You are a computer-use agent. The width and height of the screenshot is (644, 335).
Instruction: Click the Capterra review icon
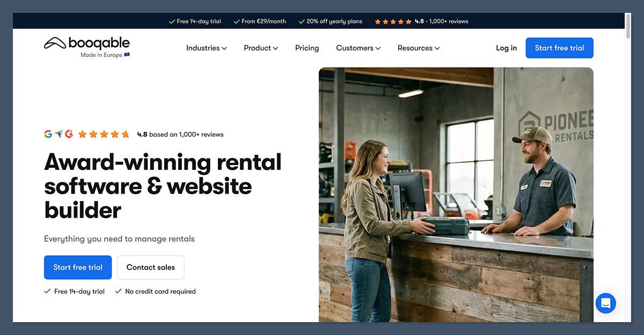coord(58,134)
